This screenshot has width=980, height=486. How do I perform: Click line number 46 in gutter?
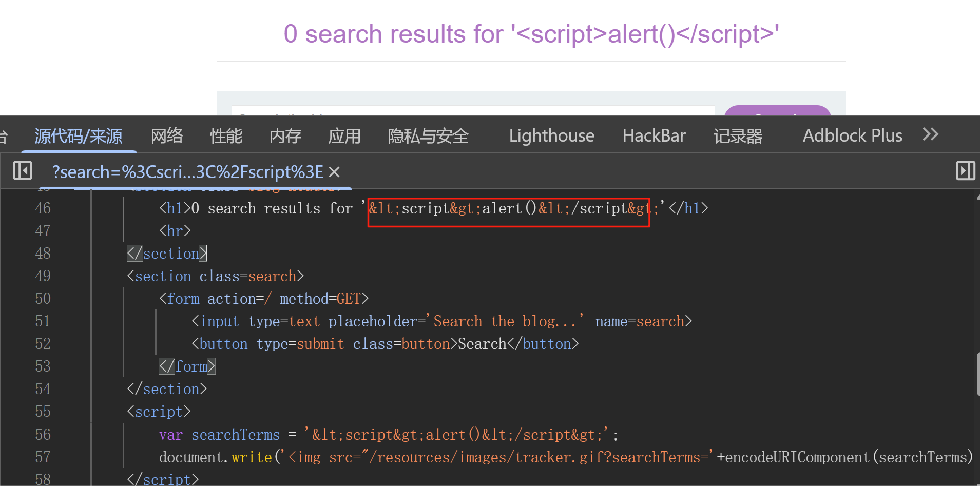(43, 208)
